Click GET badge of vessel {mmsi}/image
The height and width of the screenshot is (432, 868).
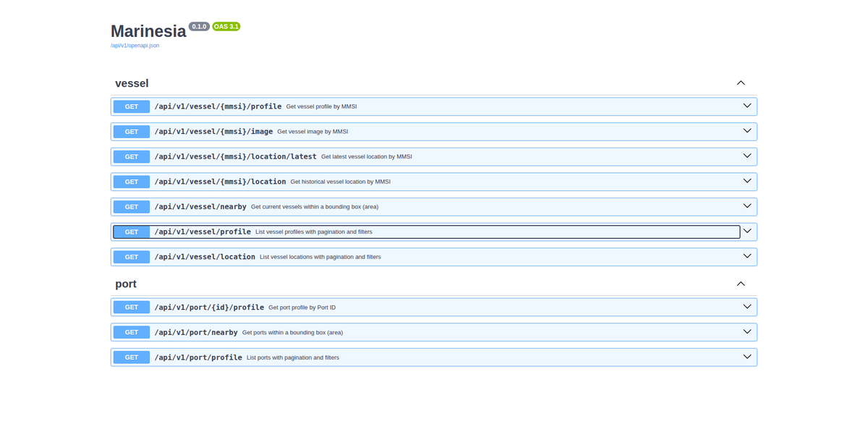coord(132,132)
